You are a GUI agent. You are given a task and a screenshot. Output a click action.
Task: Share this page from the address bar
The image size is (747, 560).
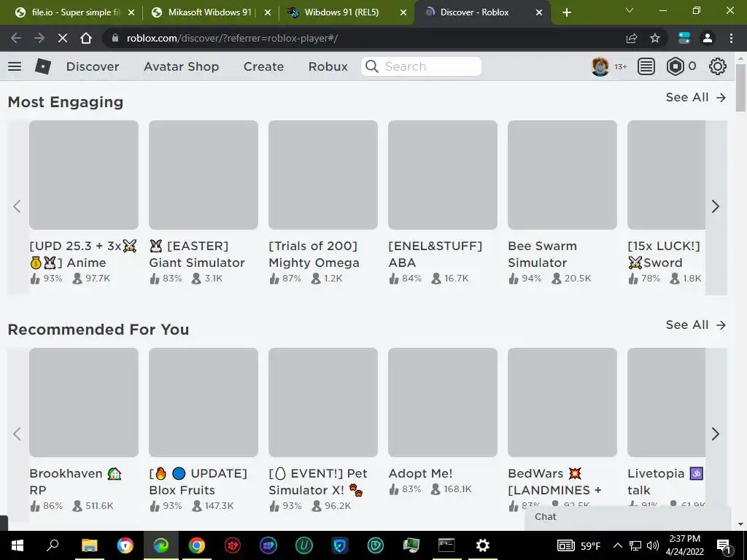632,38
